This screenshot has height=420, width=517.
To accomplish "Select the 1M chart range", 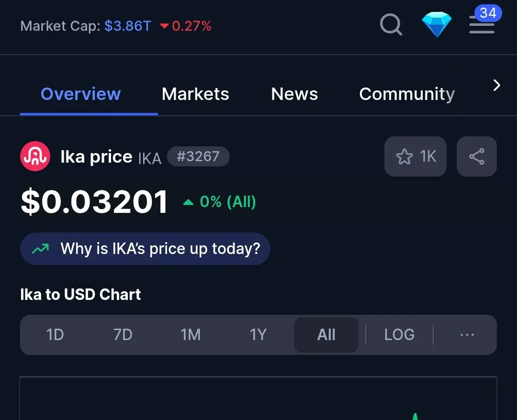I will click(191, 335).
